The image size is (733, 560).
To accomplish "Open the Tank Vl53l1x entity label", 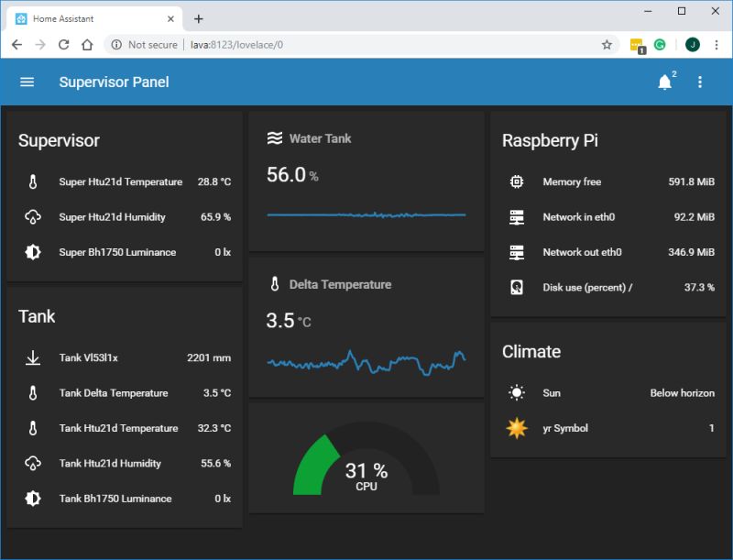I will (x=88, y=358).
